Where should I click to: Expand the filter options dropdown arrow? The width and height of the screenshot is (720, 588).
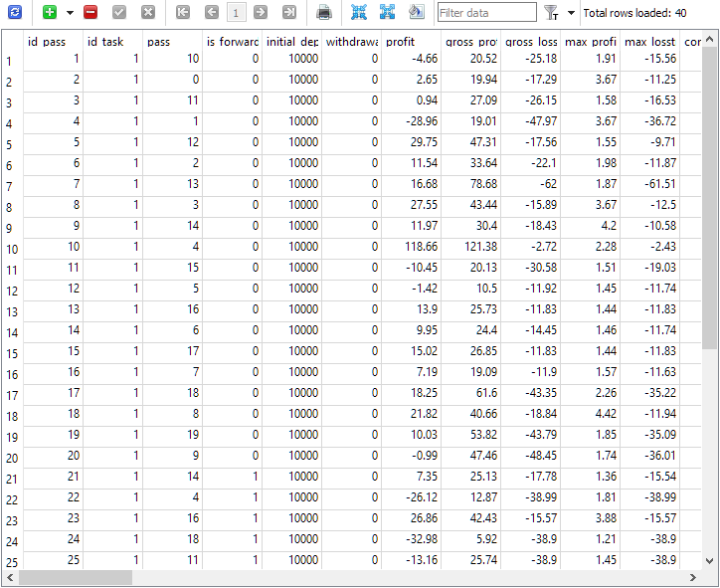coord(571,13)
